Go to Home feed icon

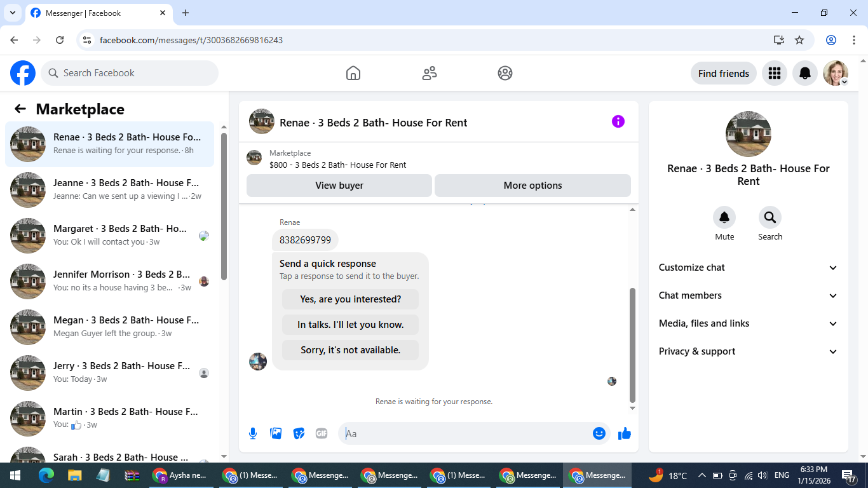[x=353, y=73]
